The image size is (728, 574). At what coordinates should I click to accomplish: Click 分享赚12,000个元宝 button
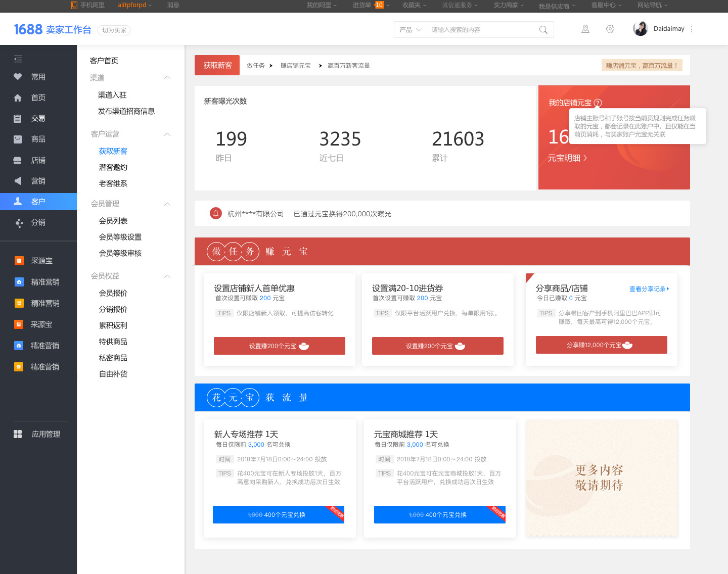(x=602, y=345)
